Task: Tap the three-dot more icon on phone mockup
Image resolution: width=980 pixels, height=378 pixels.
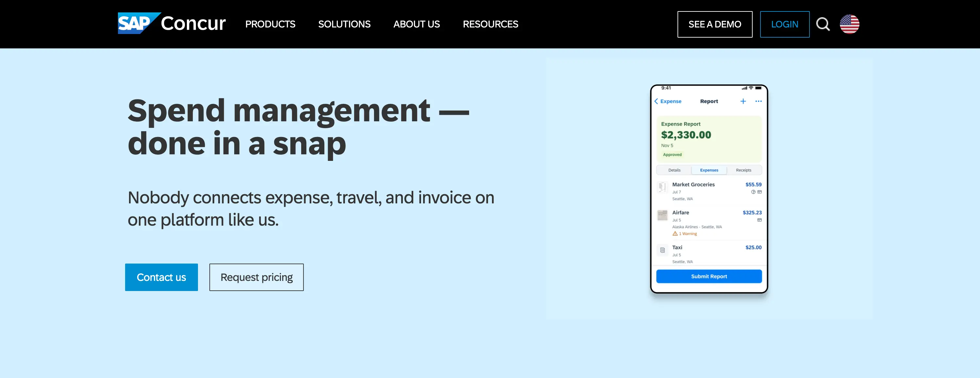Action: pyautogui.click(x=758, y=101)
